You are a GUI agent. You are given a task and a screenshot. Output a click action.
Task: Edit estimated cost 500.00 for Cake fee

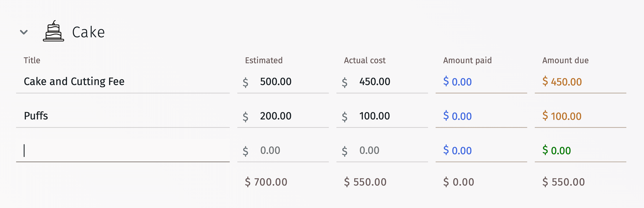[x=287, y=82]
